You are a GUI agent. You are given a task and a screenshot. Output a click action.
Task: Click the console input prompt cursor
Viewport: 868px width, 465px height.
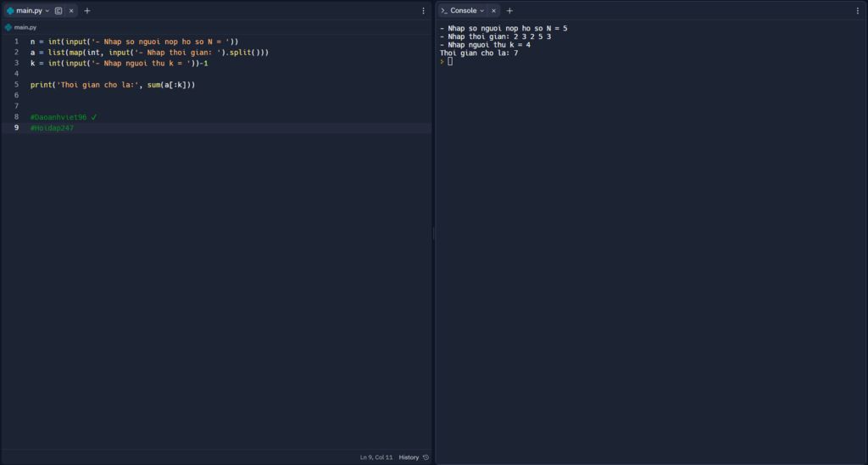click(x=450, y=61)
